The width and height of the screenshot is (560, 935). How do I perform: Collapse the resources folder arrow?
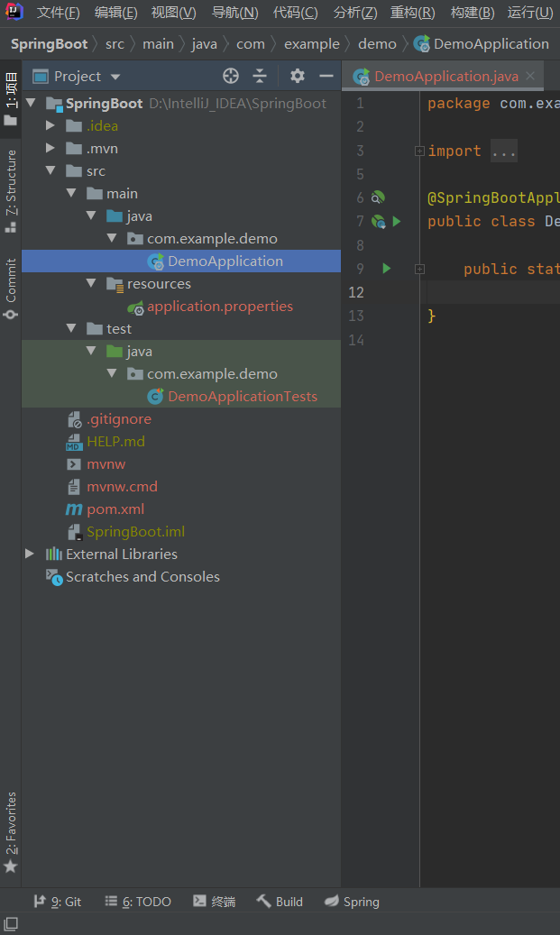91,283
